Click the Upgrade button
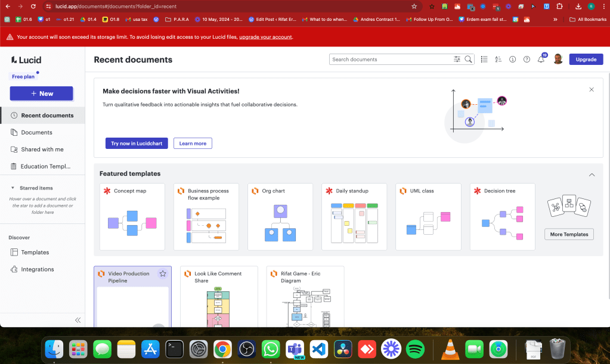This screenshot has height=364, width=610. pos(586,59)
